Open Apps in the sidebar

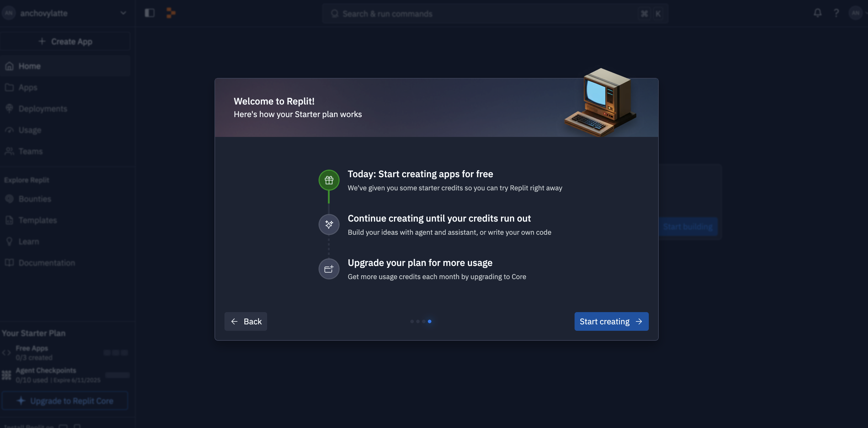point(65,88)
